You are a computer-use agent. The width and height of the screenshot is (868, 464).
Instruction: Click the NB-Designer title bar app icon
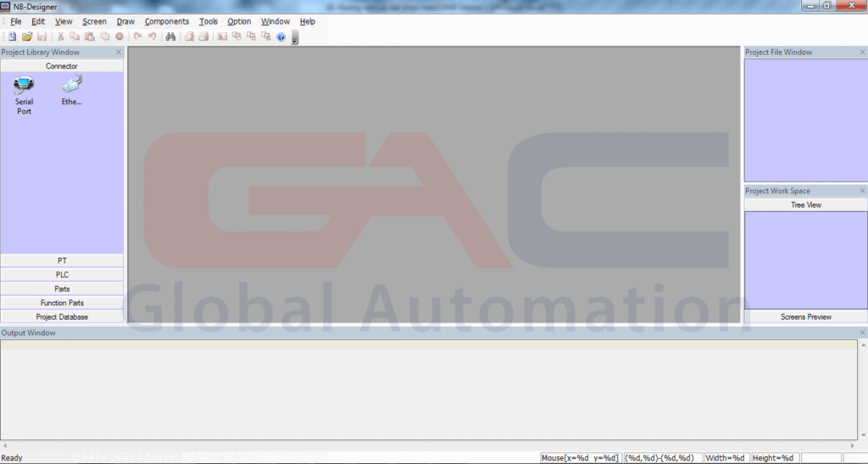[x=6, y=7]
